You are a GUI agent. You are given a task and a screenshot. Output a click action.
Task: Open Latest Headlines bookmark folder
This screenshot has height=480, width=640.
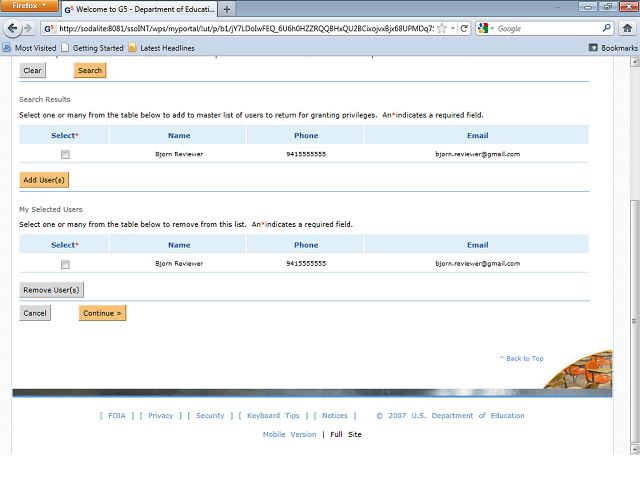click(x=162, y=48)
